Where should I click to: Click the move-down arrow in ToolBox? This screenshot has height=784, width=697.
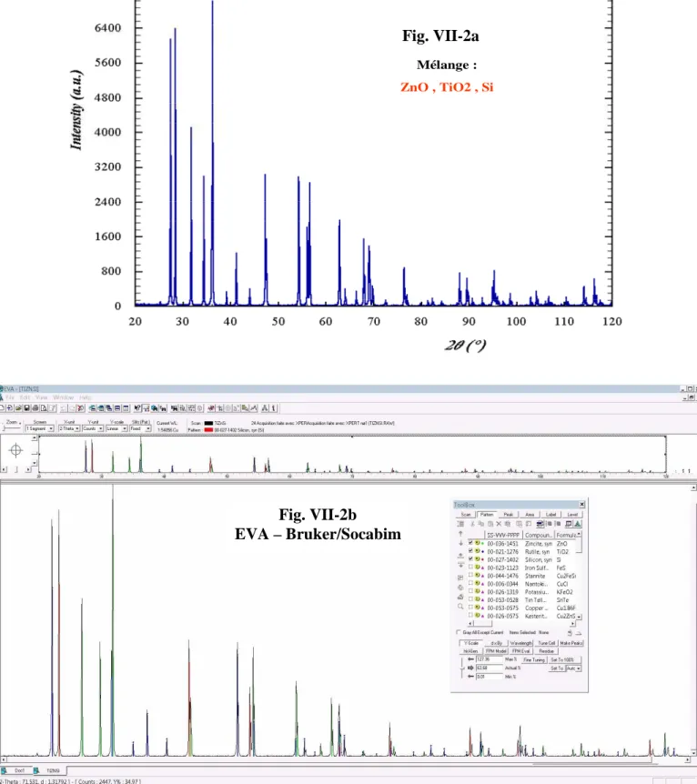(460, 543)
